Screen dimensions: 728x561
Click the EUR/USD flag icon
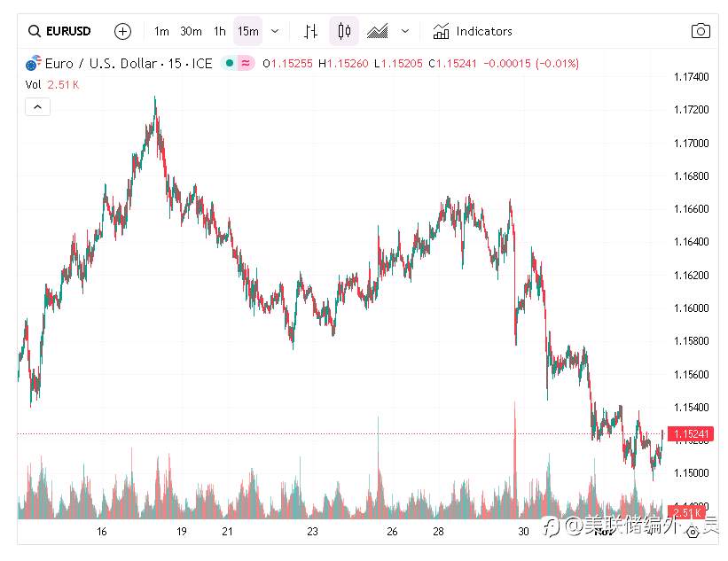tap(33, 63)
